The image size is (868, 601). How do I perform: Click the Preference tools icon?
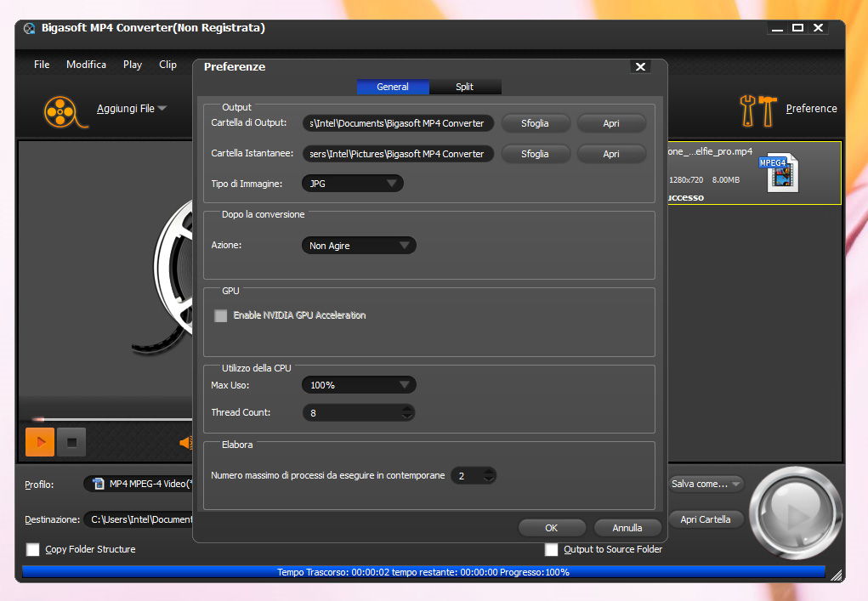758,110
